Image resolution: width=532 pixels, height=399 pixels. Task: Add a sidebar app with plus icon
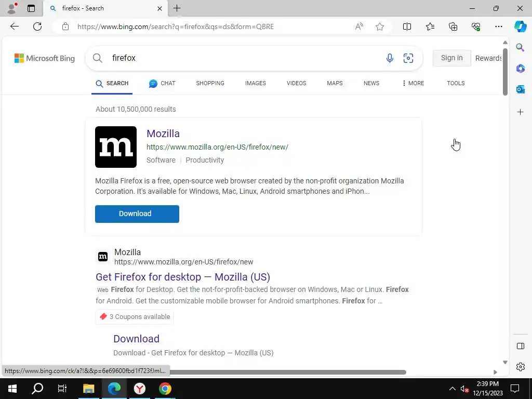tap(520, 112)
